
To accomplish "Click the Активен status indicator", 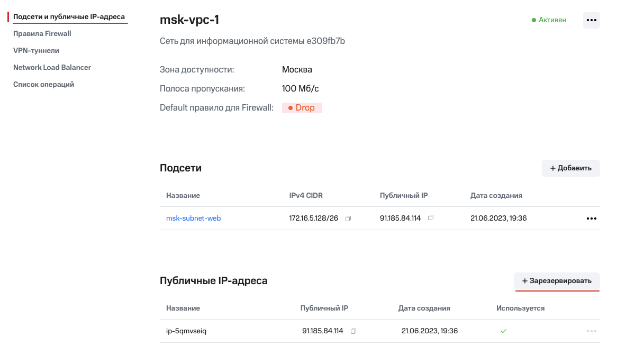I will (549, 20).
